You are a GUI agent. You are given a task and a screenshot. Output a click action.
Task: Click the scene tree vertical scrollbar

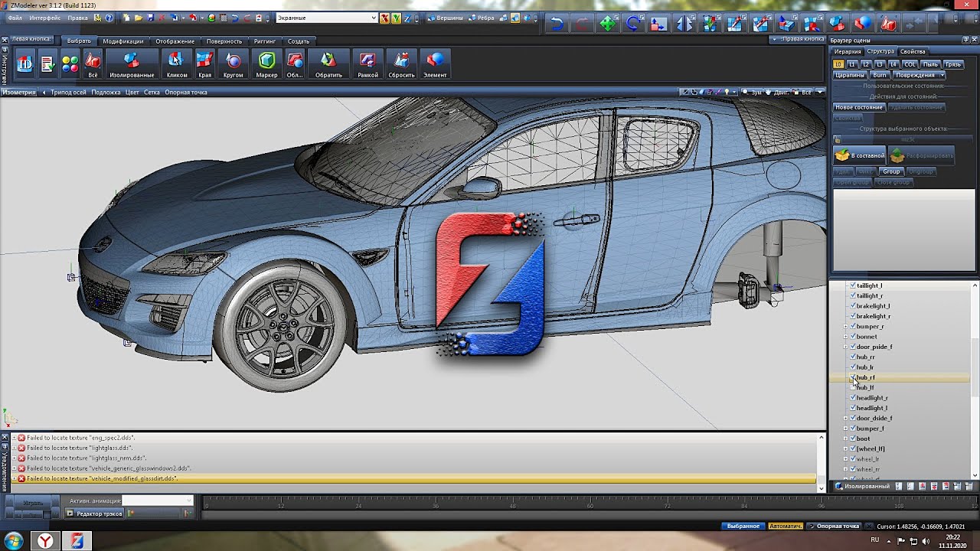(975, 380)
